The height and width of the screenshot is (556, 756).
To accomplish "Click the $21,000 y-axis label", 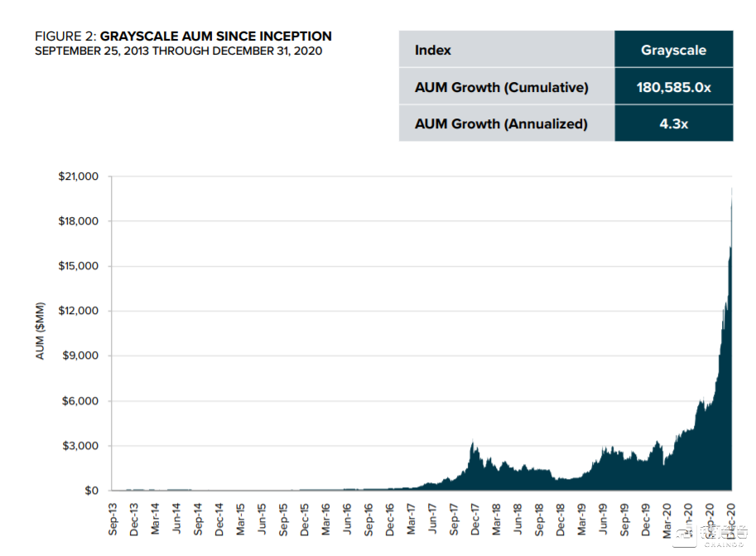I will 79,176.
